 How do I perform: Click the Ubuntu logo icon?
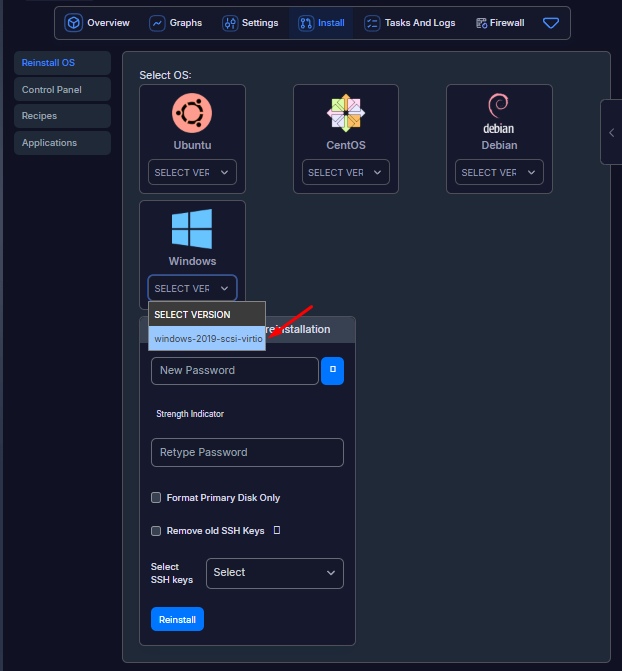click(192, 112)
